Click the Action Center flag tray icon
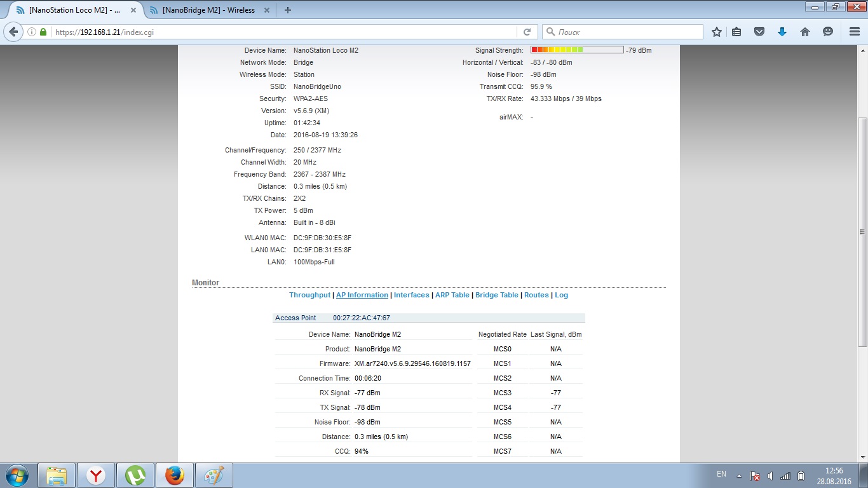Screen dimensions: 868x488 click(x=755, y=475)
